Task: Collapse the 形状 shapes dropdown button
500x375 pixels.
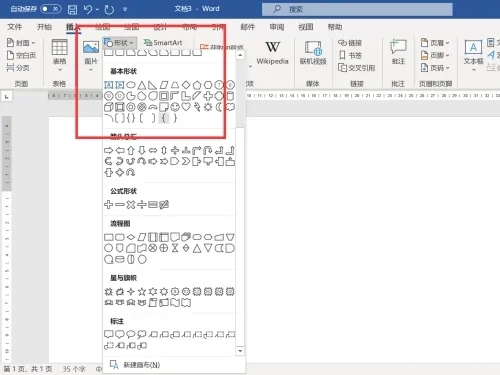Action: 119,43
